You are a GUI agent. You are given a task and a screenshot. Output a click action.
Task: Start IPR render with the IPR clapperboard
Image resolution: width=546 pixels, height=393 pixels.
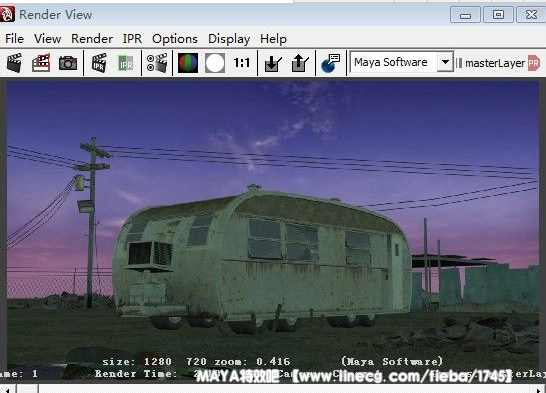99,63
